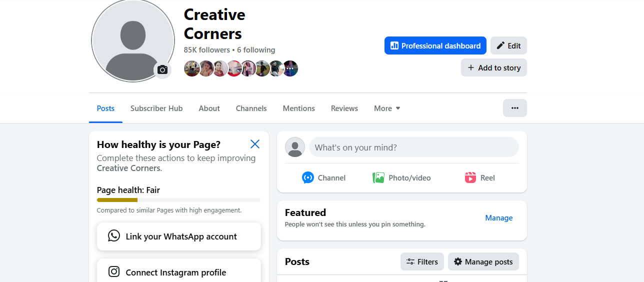Click Connect Instagram profile option

178,272
